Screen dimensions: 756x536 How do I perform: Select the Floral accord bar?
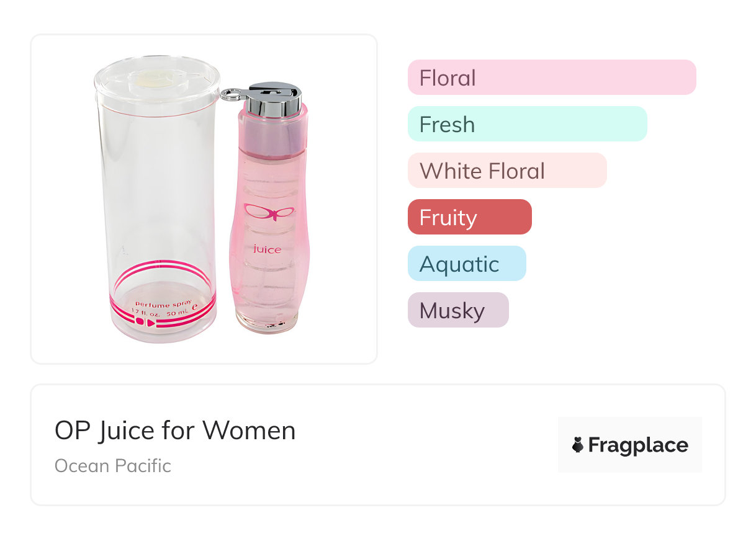coord(552,78)
